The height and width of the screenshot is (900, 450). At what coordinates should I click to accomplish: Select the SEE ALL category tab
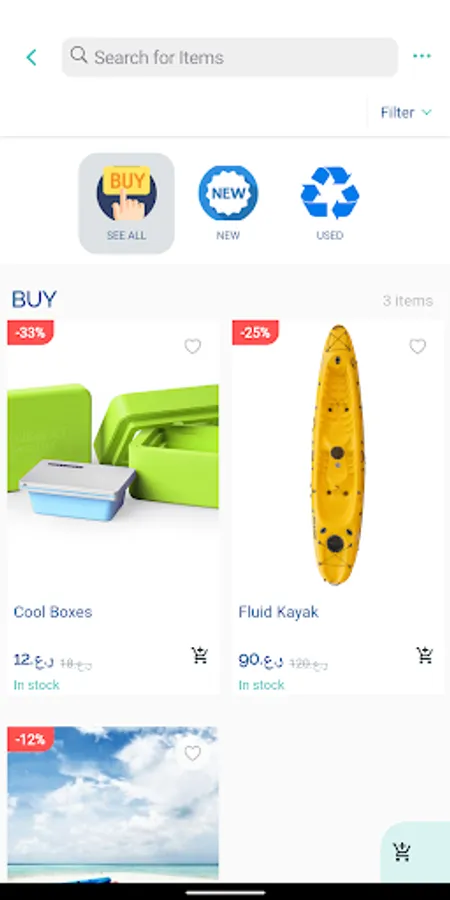click(x=126, y=203)
